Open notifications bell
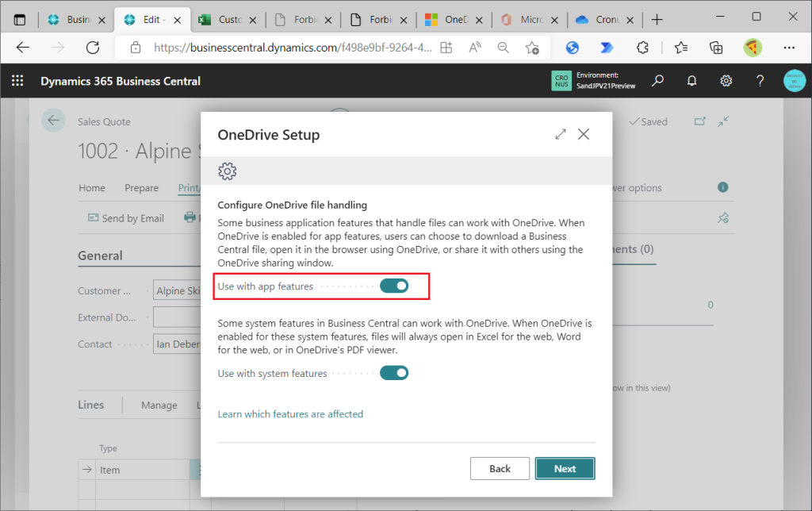The image size is (812, 511). (691, 81)
